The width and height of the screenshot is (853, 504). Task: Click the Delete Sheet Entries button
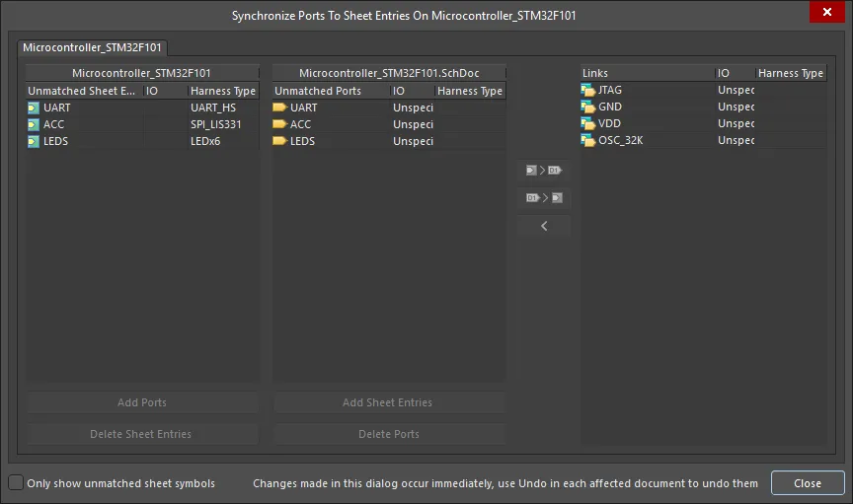(142, 434)
